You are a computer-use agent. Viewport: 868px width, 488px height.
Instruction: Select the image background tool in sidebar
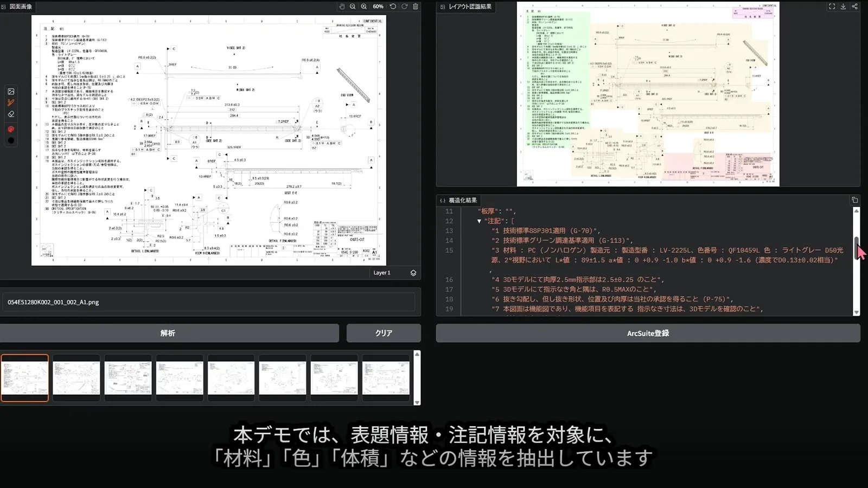click(x=11, y=92)
